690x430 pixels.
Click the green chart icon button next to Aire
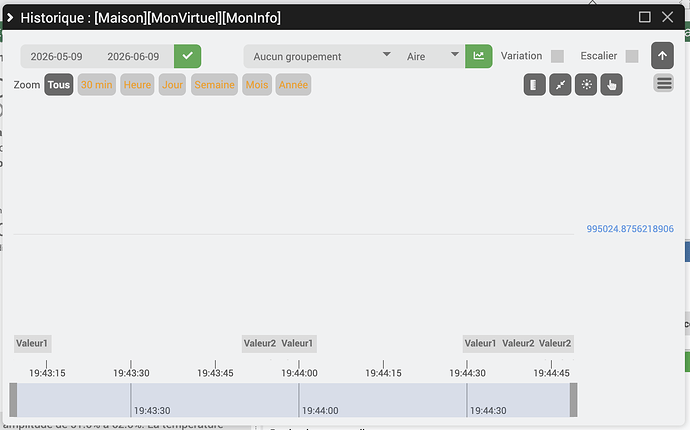coord(478,56)
